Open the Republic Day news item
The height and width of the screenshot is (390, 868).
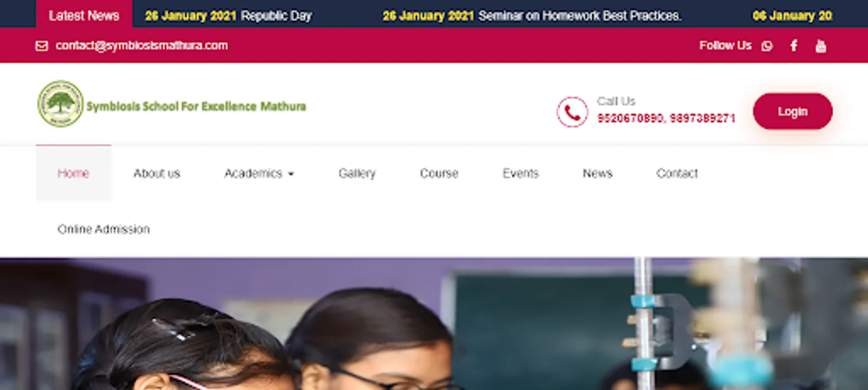(276, 16)
